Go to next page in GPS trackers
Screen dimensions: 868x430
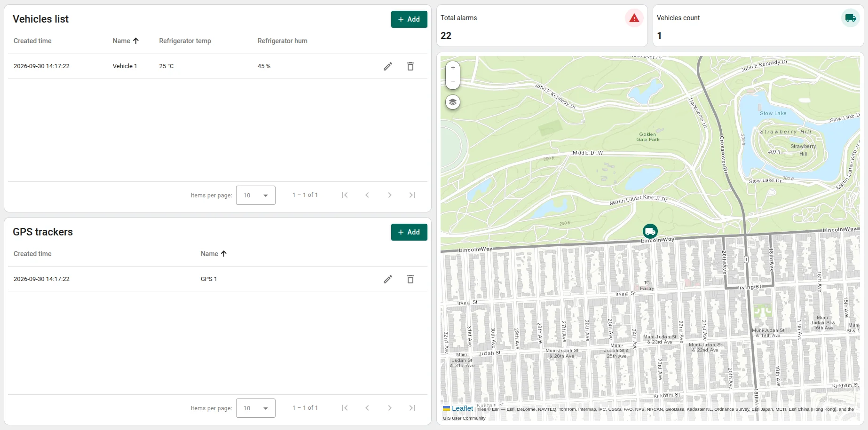[x=390, y=408]
